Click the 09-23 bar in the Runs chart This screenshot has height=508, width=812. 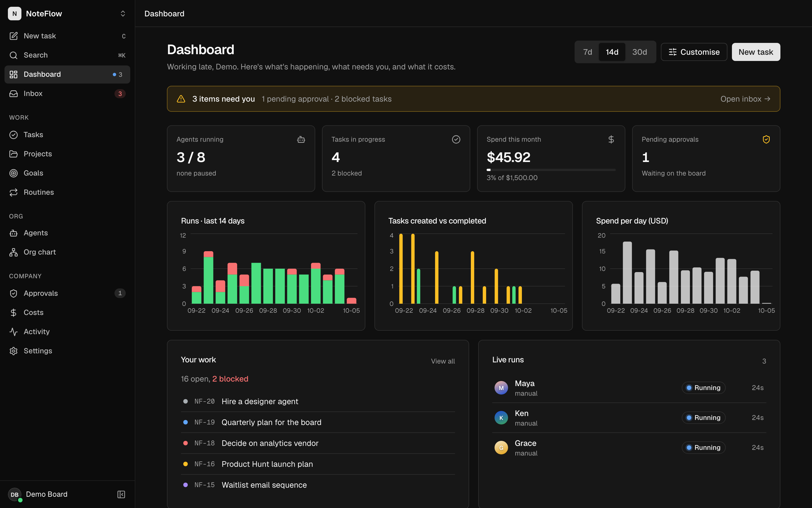pyautogui.click(x=208, y=277)
